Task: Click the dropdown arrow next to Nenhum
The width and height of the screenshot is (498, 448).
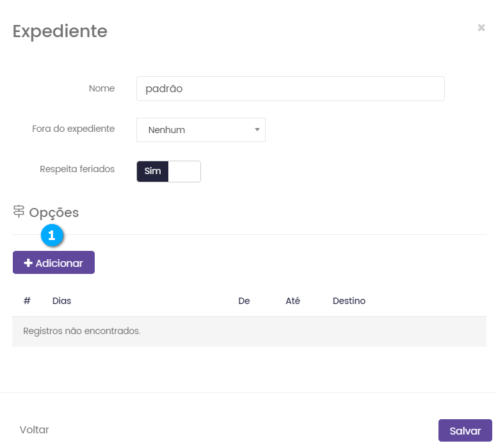Action: (x=257, y=130)
